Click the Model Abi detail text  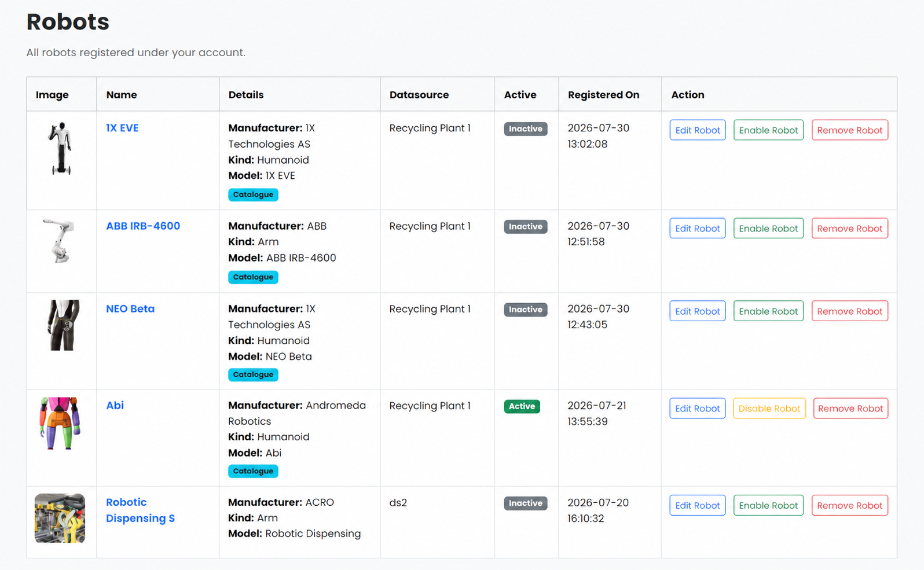tap(255, 453)
